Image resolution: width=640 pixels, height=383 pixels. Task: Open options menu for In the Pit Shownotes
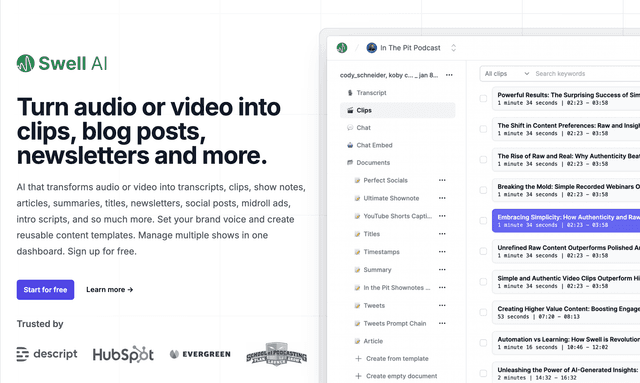(442, 288)
